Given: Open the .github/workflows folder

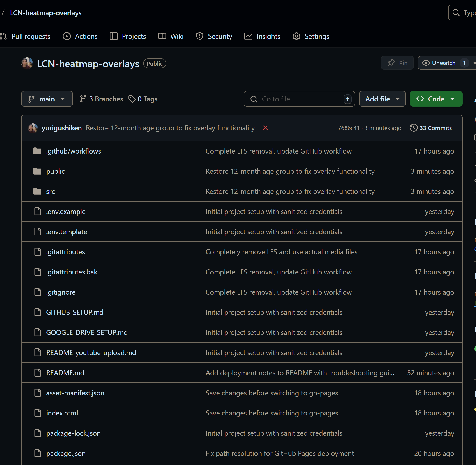Looking at the screenshot, I should tap(74, 151).
